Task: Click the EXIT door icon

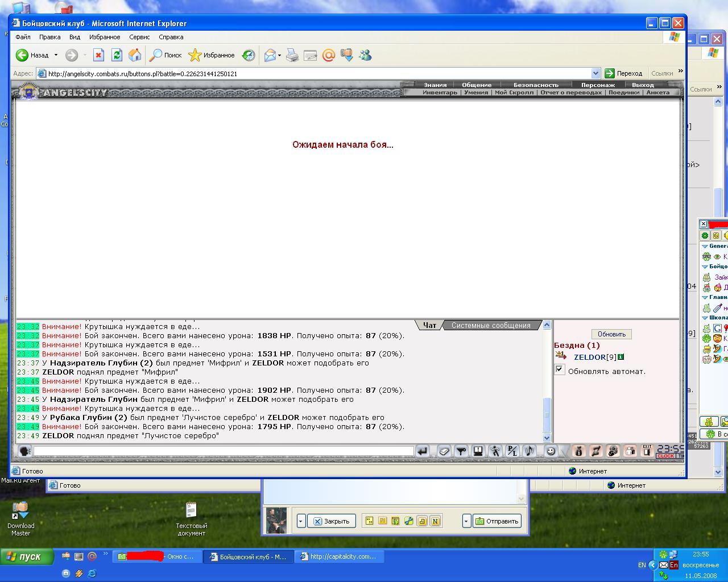Action: (x=647, y=451)
